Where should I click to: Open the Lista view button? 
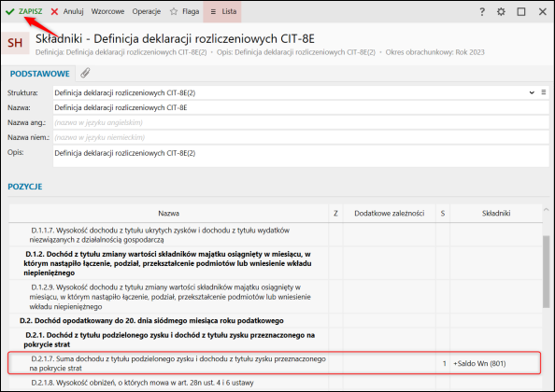pyautogui.click(x=222, y=11)
